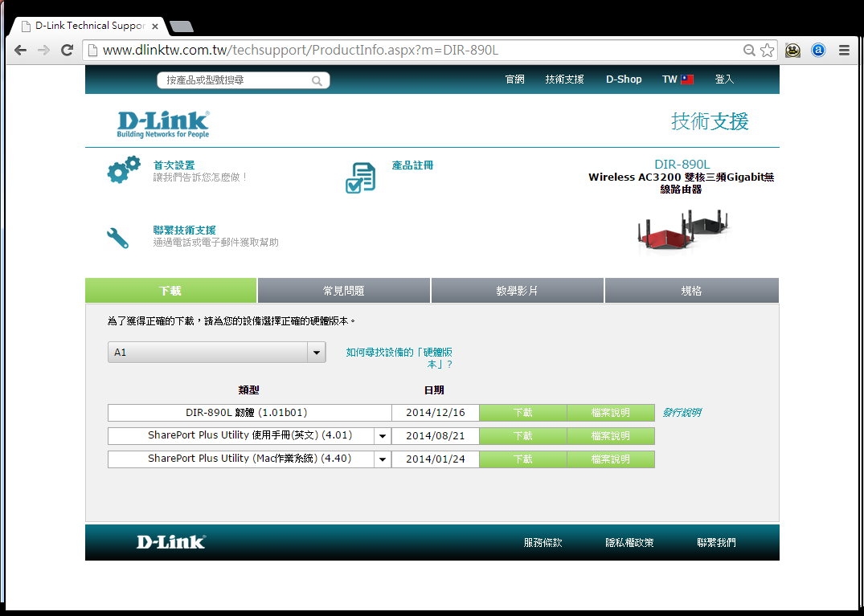The height and width of the screenshot is (616, 864).
Task: Click the 技術支援 page heading
Action: pyautogui.click(x=710, y=121)
